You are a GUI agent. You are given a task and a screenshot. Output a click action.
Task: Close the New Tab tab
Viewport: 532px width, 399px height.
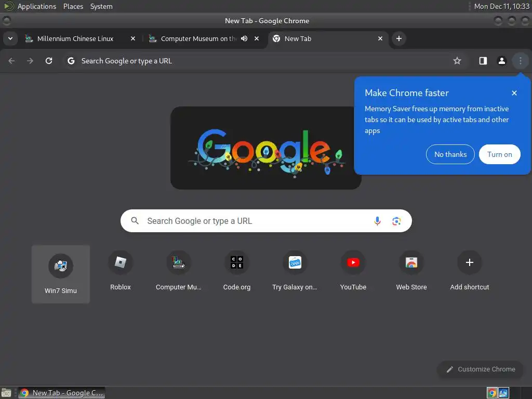pyautogui.click(x=380, y=38)
